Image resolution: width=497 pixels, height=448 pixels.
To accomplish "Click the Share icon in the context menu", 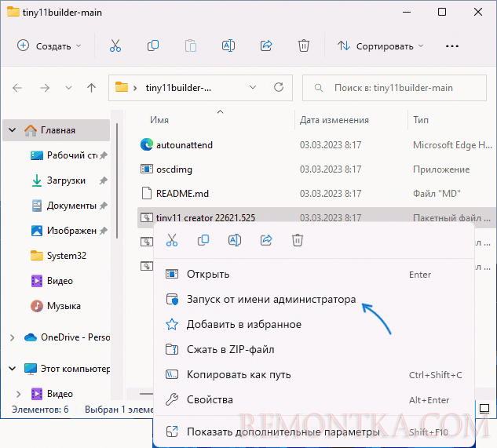I will tap(266, 240).
